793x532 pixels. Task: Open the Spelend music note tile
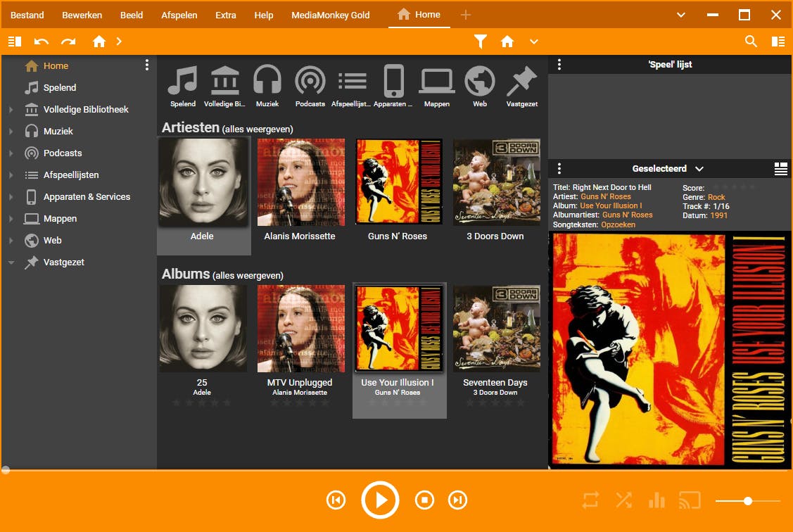tap(182, 87)
